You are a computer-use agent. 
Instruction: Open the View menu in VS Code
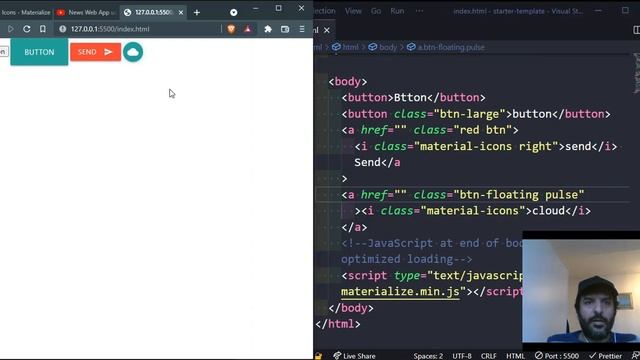[353, 11]
